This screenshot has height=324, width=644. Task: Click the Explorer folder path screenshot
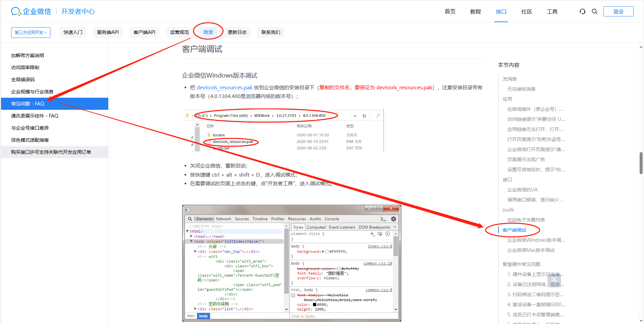click(283, 130)
